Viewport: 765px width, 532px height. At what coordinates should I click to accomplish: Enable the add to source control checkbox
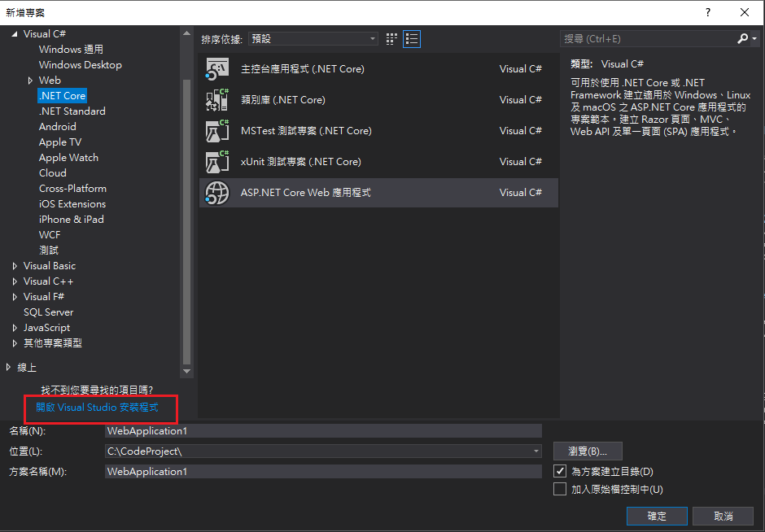[x=560, y=489]
